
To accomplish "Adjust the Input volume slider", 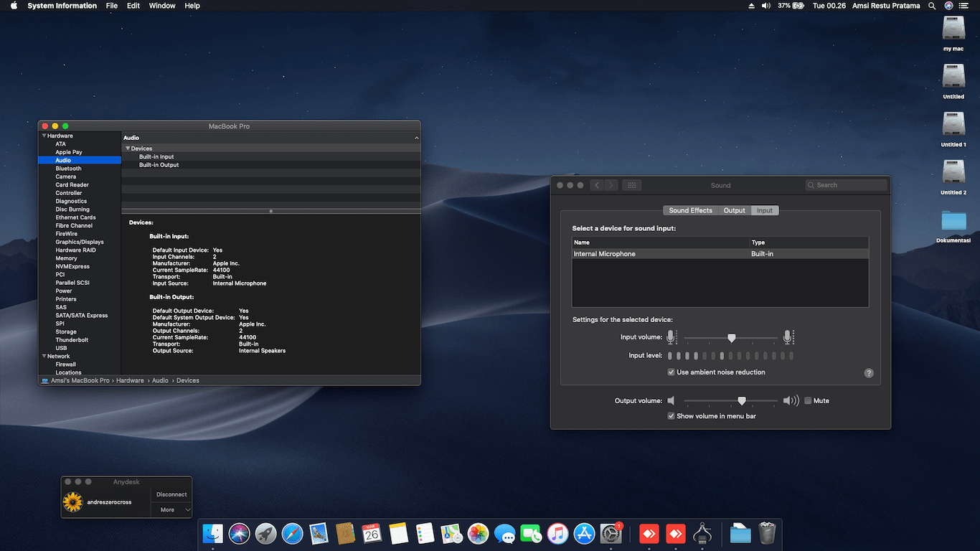I will [731, 338].
